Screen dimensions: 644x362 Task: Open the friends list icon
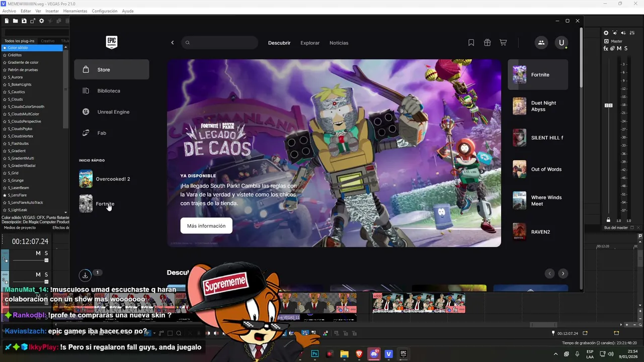(x=541, y=43)
